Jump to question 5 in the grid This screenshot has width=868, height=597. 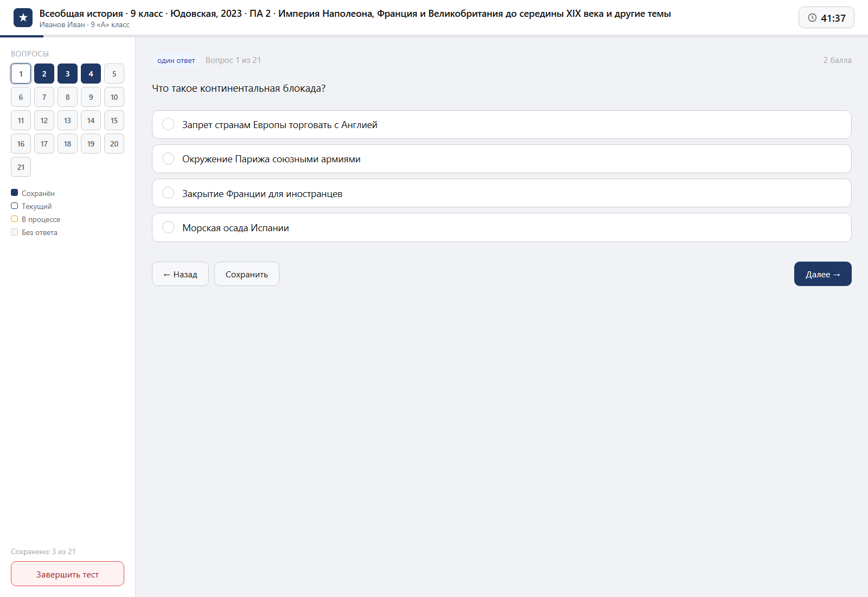(x=114, y=74)
